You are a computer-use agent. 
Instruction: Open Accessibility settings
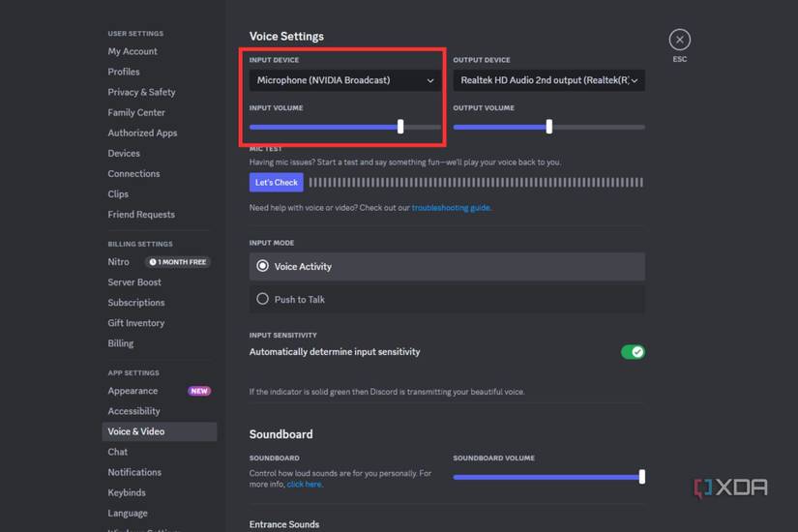tap(133, 411)
